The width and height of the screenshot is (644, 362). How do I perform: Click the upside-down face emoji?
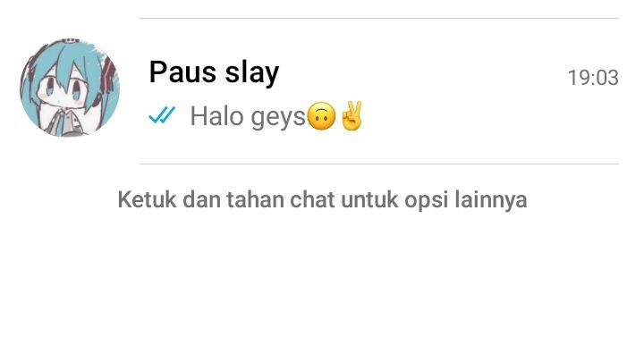click(x=321, y=116)
